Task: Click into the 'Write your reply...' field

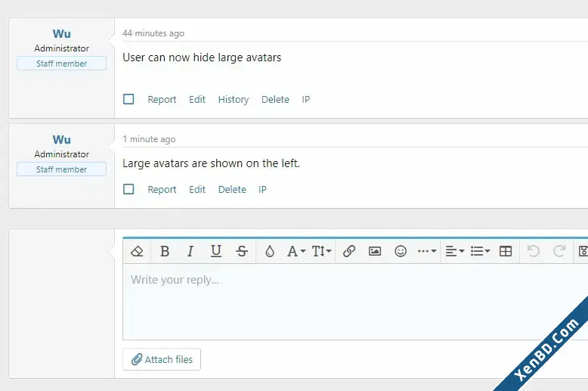Action: click(x=355, y=302)
